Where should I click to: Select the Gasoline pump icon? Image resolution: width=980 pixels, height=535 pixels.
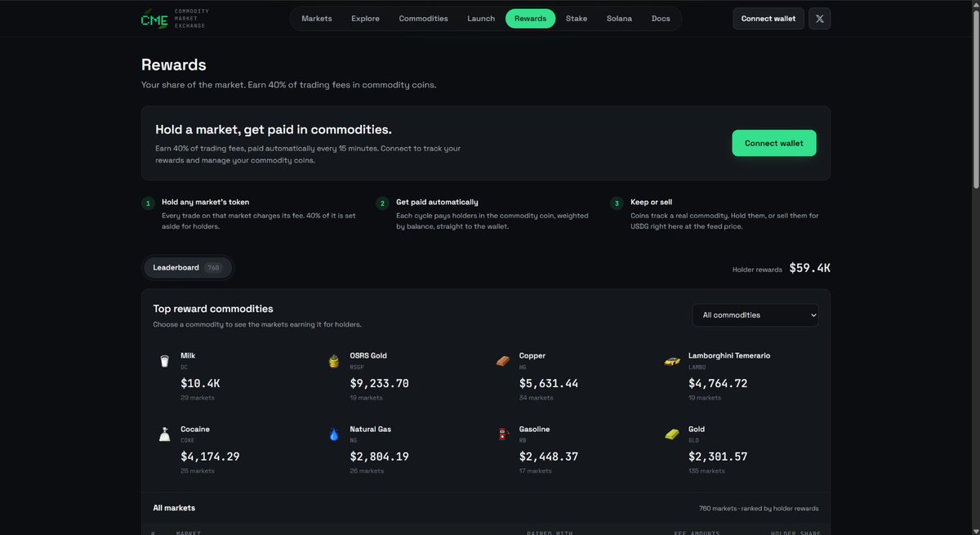click(x=503, y=435)
